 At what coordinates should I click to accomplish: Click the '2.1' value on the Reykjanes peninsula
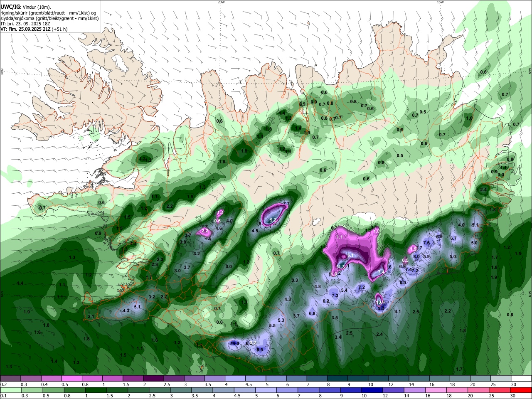pyautogui.click(x=91, y=316)
